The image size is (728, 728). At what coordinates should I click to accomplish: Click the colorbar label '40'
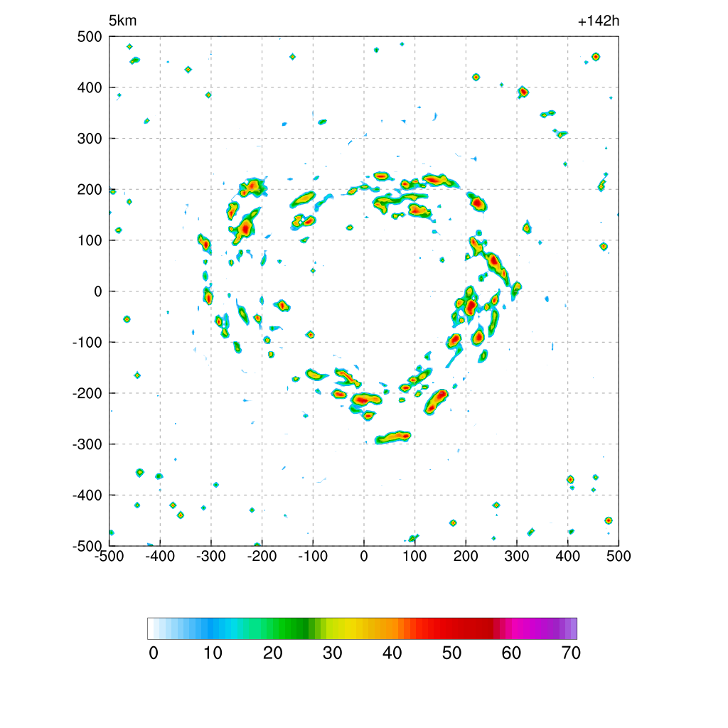click(x=392, y=653)
